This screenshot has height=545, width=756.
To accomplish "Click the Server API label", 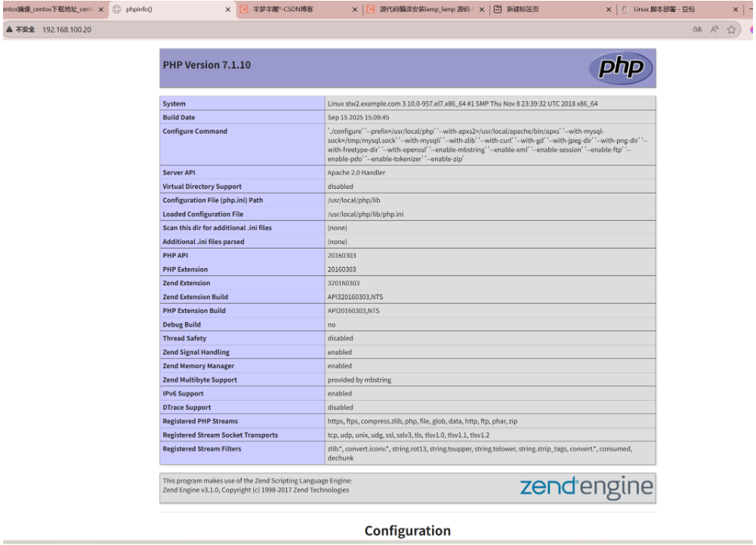I will click(x=179, y=172).
